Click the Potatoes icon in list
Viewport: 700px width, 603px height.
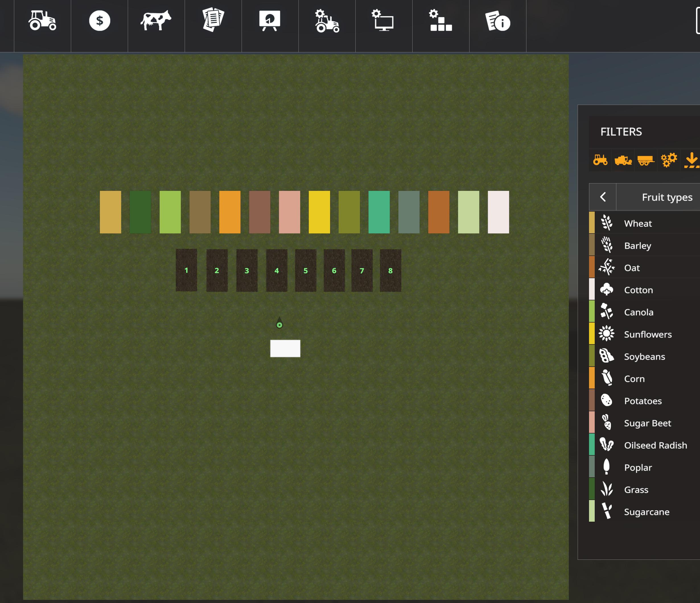tap(607, 400)
